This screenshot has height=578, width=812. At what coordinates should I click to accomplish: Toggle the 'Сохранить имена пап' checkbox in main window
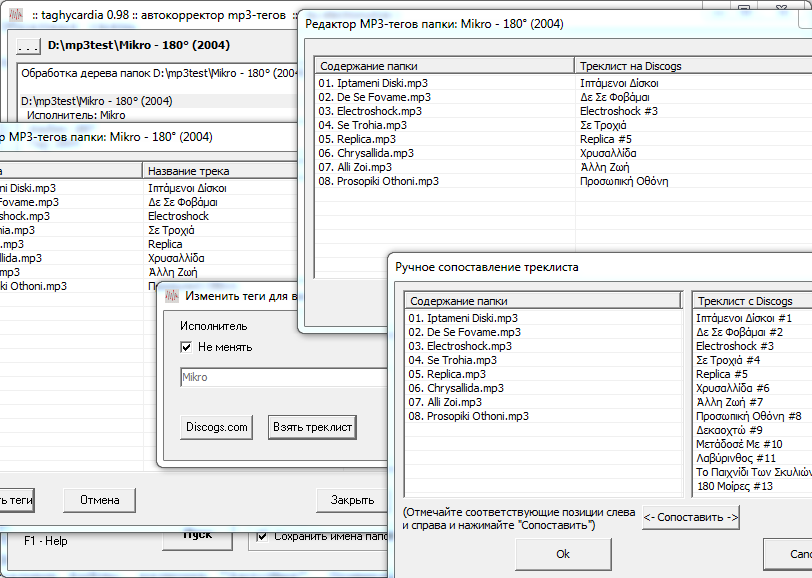(x=263, y=537)
